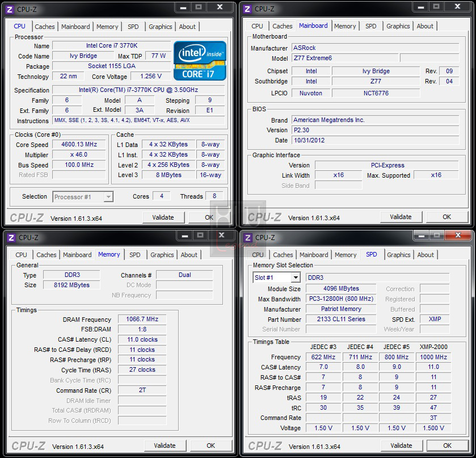Click OK in the Mainboard tab window
Image resolution: width=476 pixels, height=458 pixels.
447,217
